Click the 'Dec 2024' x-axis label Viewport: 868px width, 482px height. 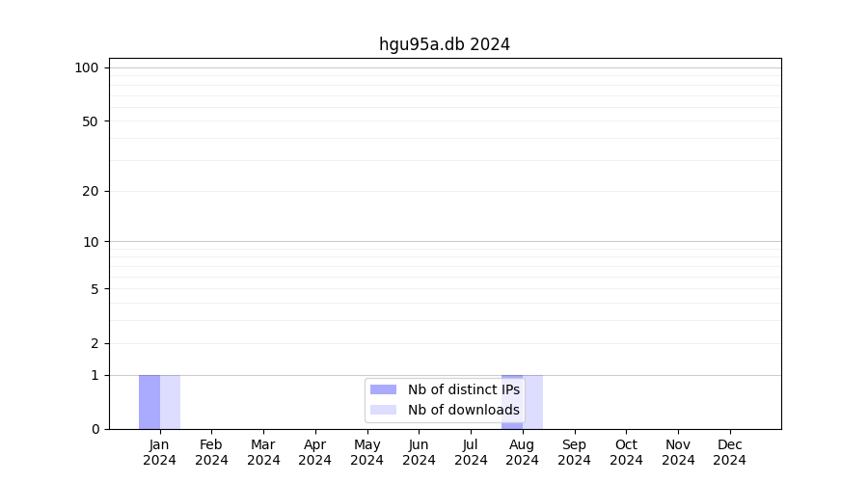(x=730, y=452)
